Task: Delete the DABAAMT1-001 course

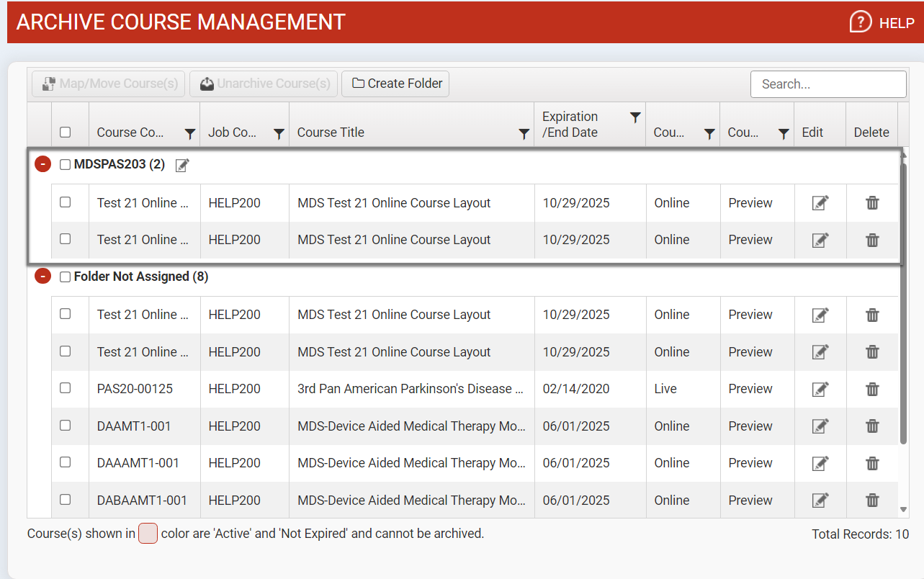Action: (872, 501)
